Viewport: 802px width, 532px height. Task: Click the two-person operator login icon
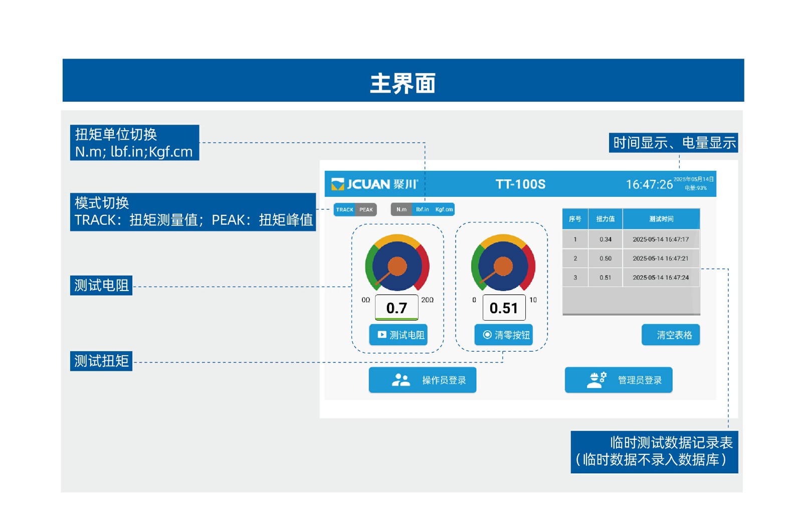(400, 380)
